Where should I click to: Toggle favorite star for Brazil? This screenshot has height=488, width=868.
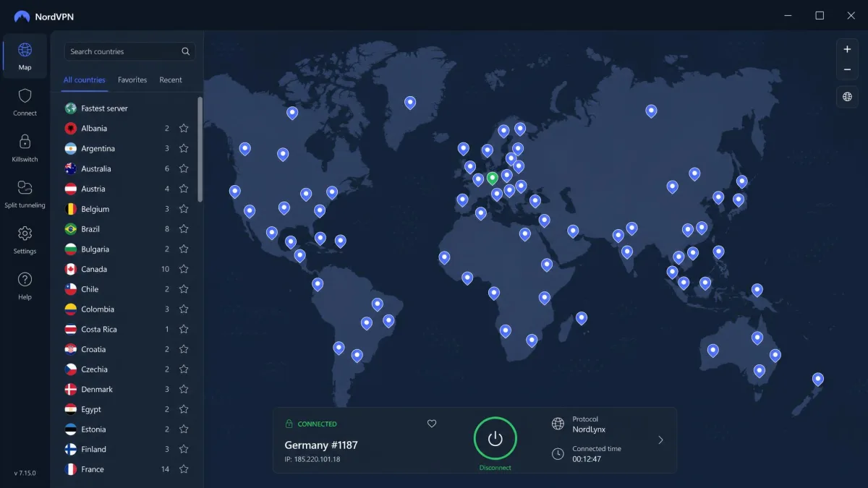click(184, 228)
